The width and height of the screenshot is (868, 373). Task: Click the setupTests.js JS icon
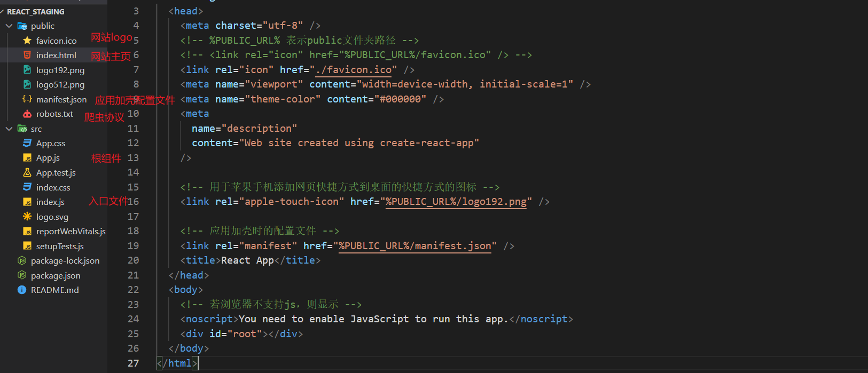tap(27, 246)
